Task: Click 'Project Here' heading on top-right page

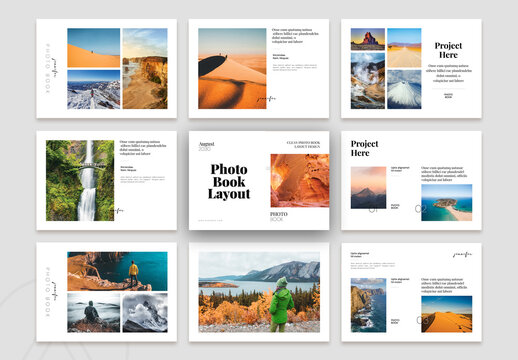Action: [448, 50]
